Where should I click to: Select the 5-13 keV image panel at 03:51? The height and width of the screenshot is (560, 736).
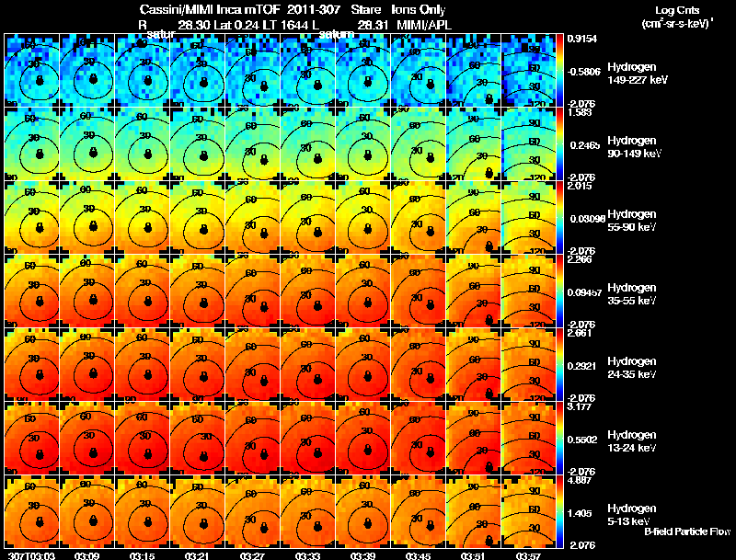click(473, 512)
